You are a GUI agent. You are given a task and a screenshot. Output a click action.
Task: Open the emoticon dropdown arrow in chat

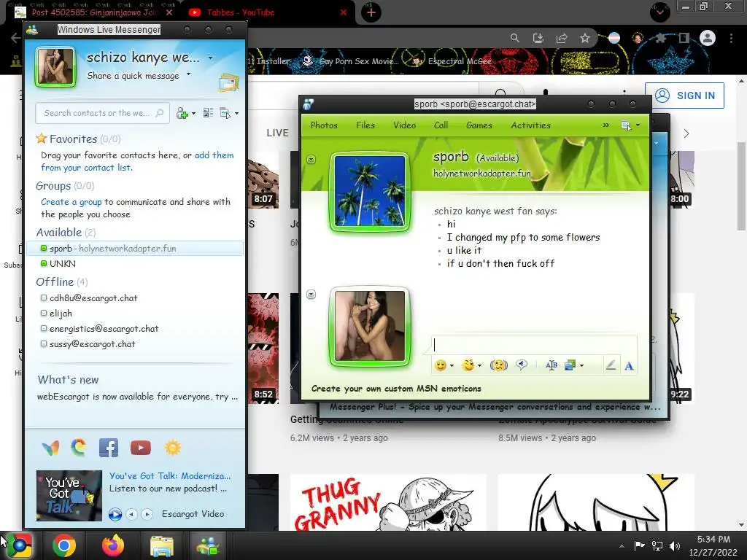click(452, 366)
